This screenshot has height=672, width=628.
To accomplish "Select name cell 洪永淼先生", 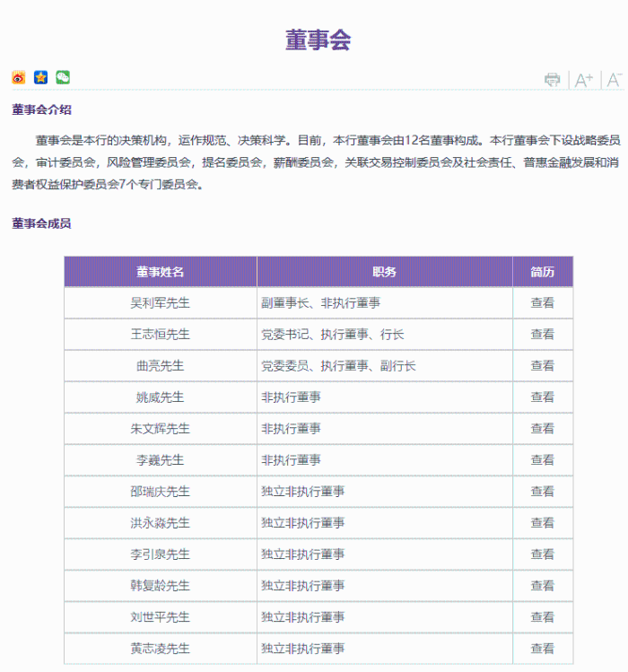I will click(x=161, y=523).
